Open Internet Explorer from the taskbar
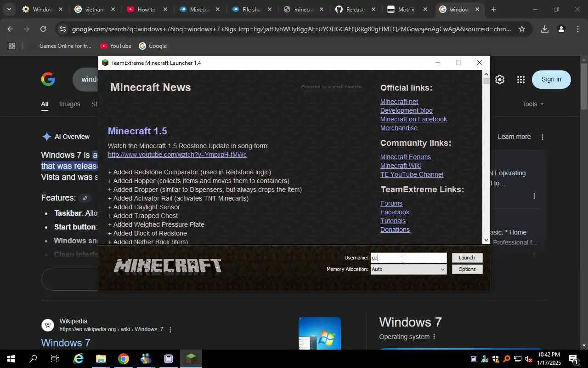The height and width of the screenshot is (368, 588). (79, 359)
